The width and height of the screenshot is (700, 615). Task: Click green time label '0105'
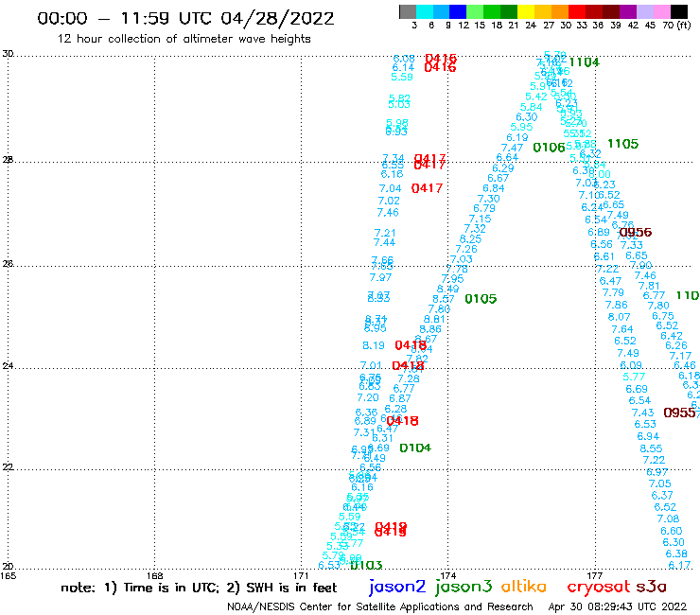pos(481,299)
